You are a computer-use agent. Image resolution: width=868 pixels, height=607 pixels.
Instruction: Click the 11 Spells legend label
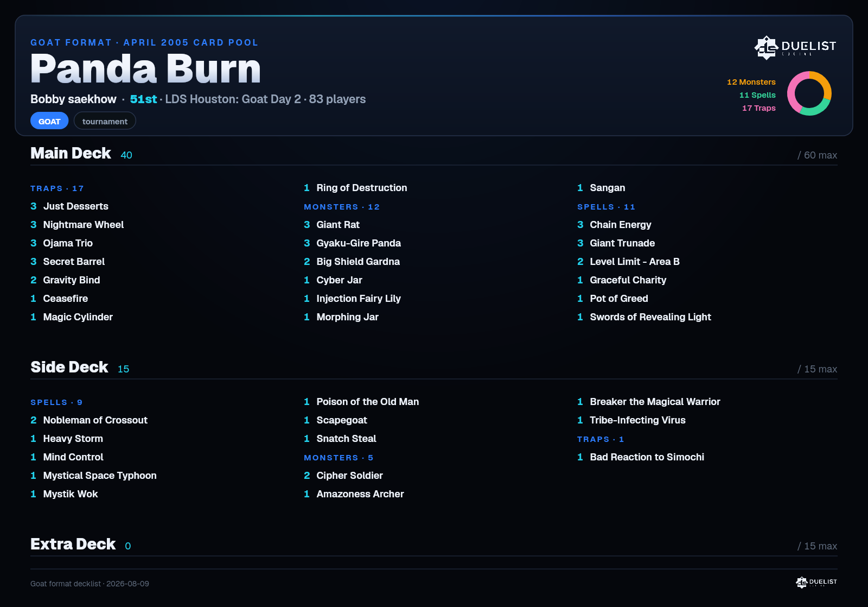[x=757, y=95]
